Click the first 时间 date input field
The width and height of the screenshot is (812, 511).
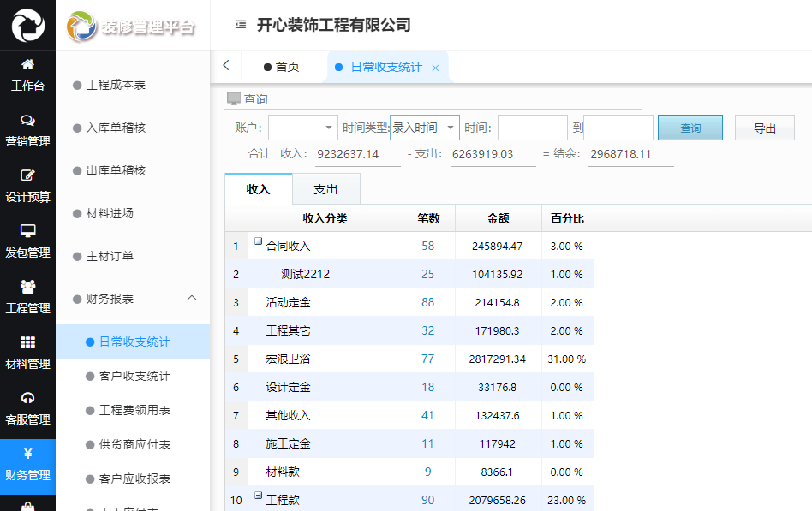point(531,127)
